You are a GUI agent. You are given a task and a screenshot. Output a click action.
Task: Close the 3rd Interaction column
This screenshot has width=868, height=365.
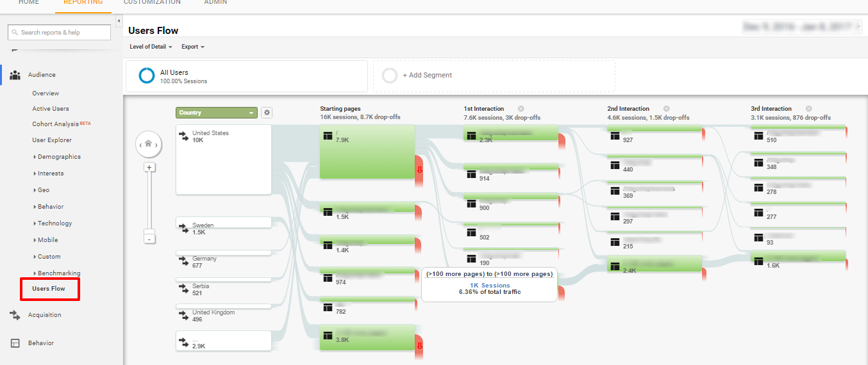(x=808, y=109)
